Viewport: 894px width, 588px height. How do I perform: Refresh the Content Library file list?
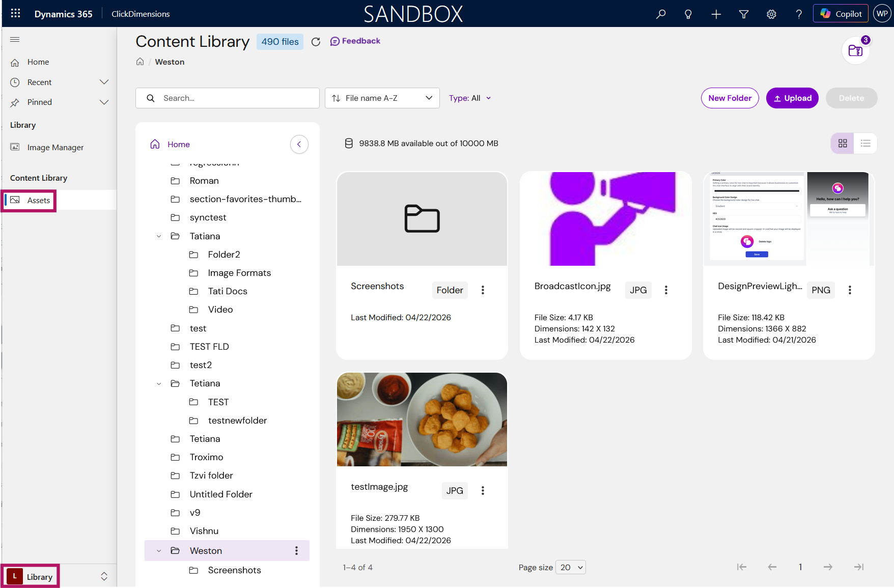(x=316, y=42)
